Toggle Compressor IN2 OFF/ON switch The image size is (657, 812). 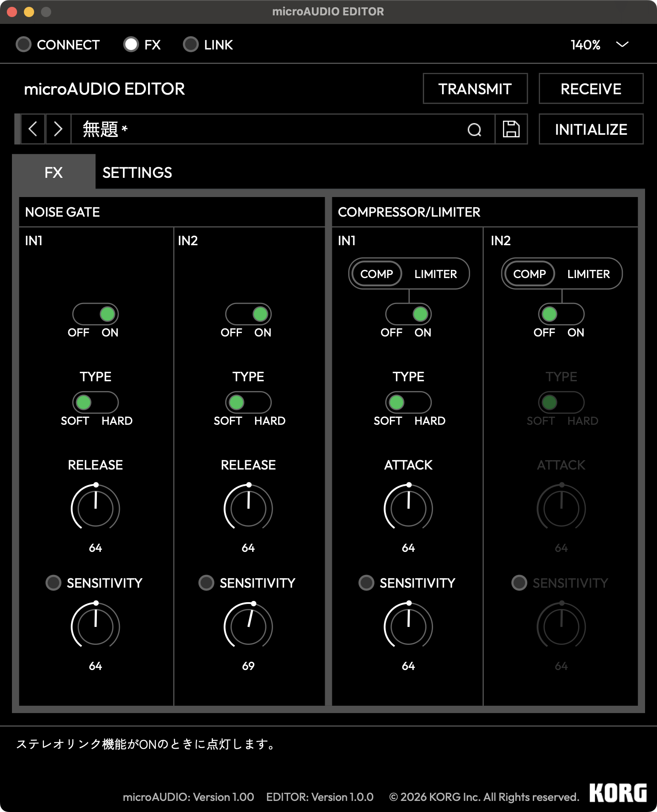[x=561, y=314]
